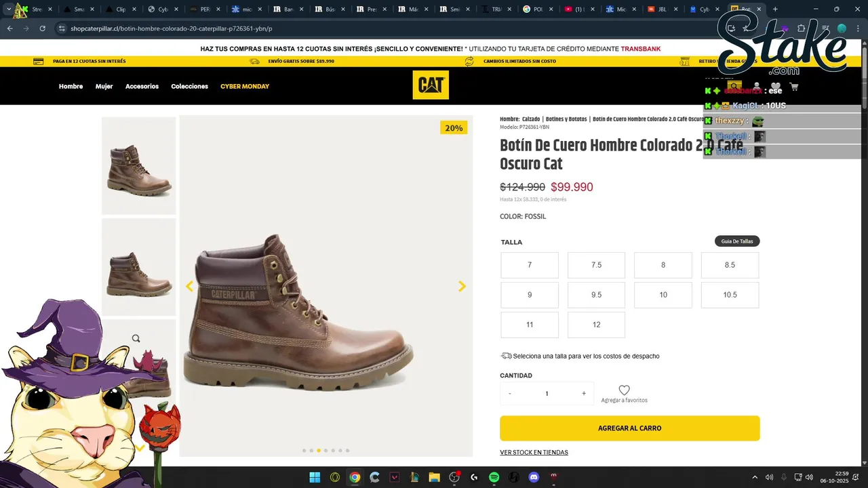Viewport: 868px width, 488px height.
Task: Show next product image with right arrow
Action: pyautogui.click(x=462, y=286)
